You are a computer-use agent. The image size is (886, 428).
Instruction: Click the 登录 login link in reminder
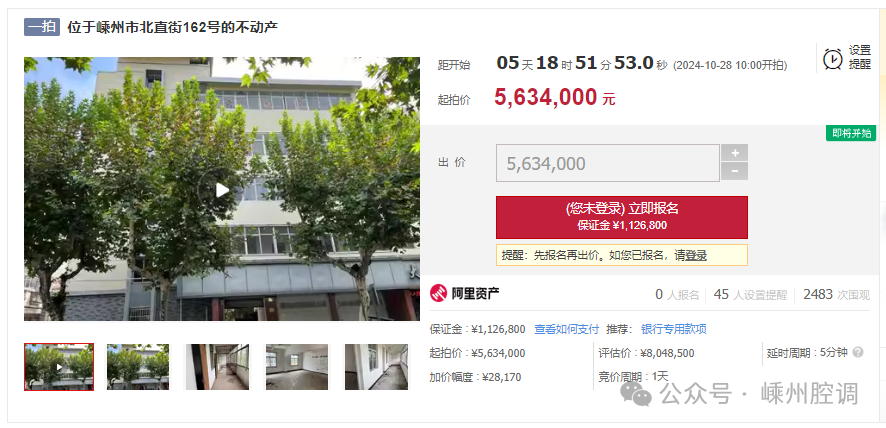[x=696, y=255]
